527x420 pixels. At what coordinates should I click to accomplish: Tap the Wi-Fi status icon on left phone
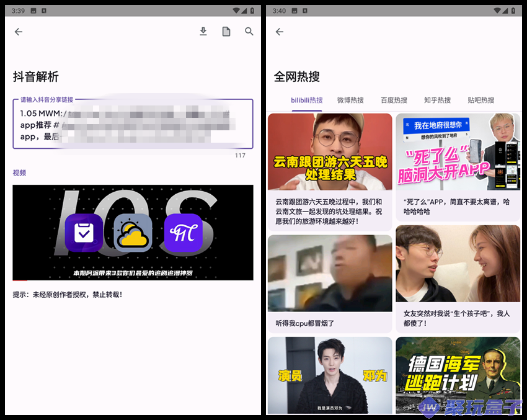point(236,11)
